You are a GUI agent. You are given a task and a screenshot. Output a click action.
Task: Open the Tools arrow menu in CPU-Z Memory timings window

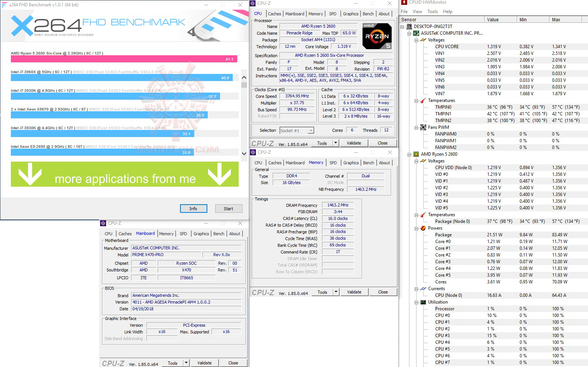coord(336,292)
